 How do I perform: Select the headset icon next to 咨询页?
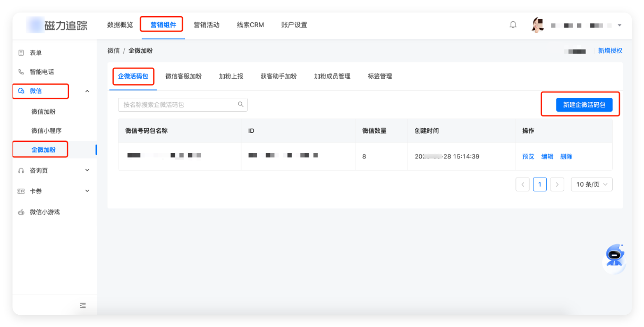tap(21, 170)
